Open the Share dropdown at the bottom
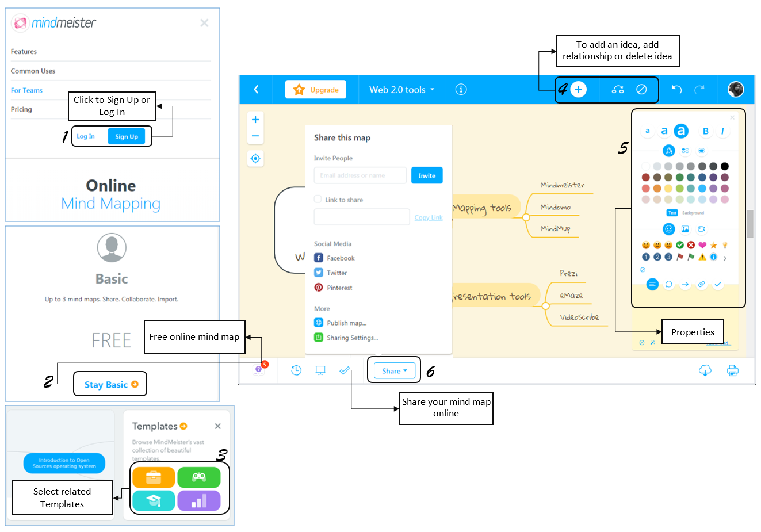 [x=395, y=371]
